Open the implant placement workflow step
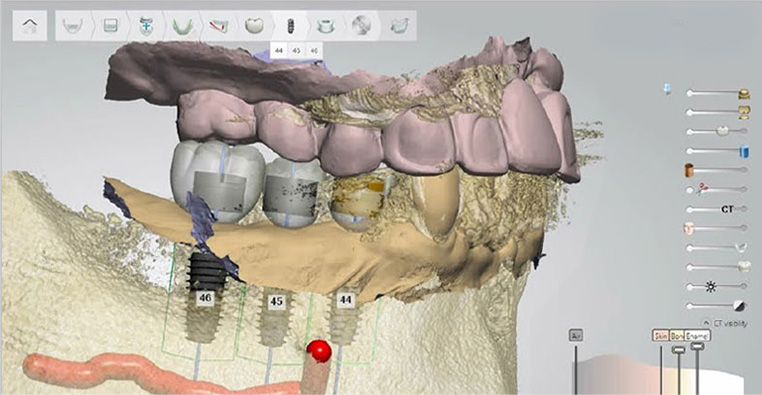Viewport: 762px width, 395px height. 290,25
